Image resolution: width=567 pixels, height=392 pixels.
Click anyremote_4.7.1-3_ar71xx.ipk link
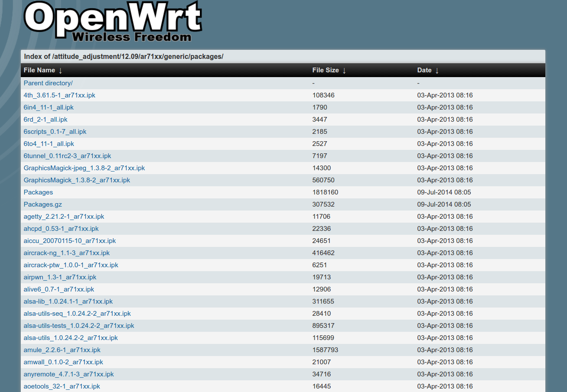[68, 374]
